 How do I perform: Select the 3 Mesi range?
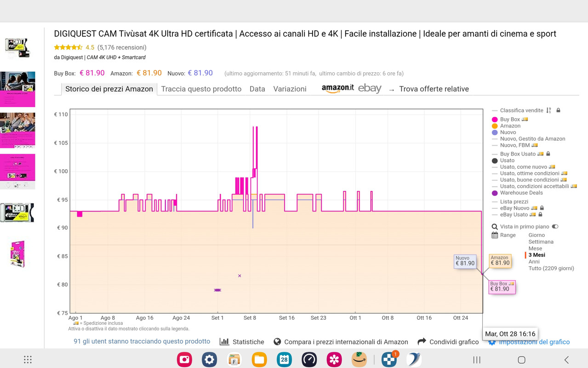[x=537, y=255]
